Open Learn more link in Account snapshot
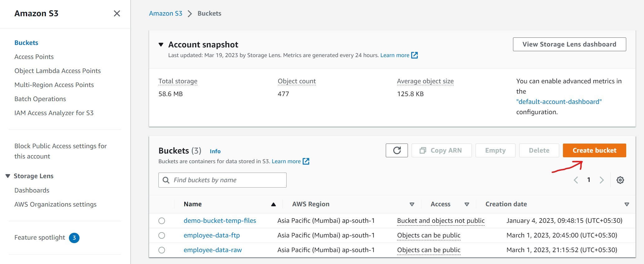 (x=395, y=55)
